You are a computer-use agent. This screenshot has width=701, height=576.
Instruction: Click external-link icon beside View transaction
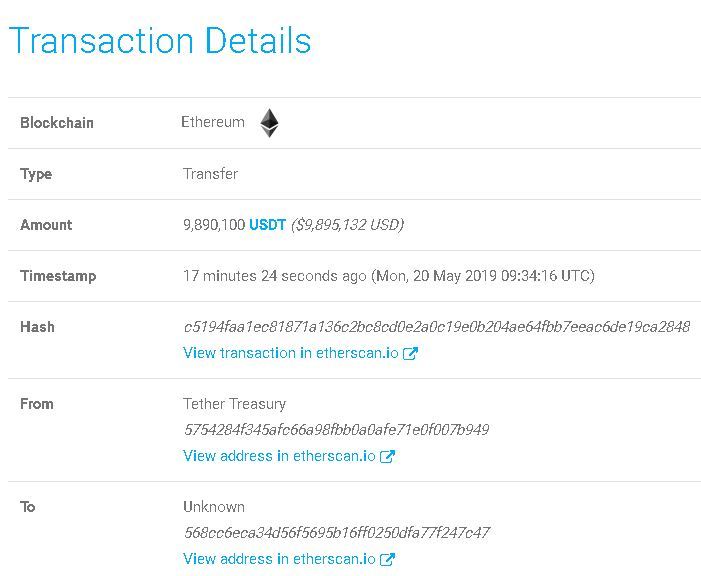point(410,353)
